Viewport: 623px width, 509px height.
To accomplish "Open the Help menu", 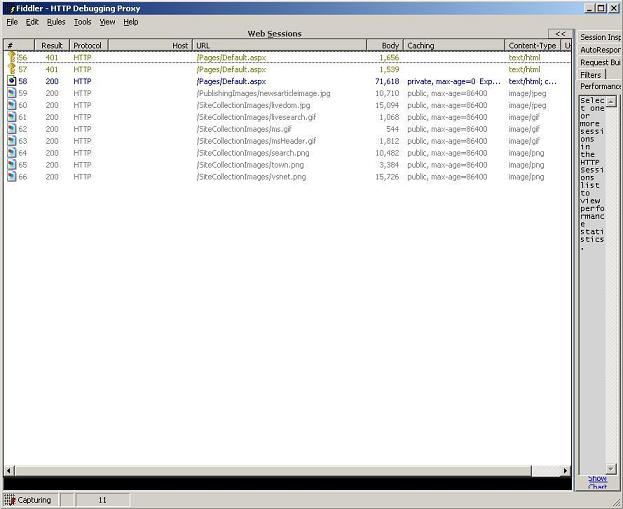I will (x=131, y=22).
